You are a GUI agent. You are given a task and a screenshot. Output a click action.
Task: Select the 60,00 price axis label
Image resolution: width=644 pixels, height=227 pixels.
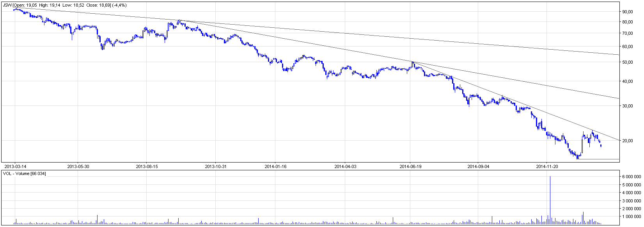point(627,46)
